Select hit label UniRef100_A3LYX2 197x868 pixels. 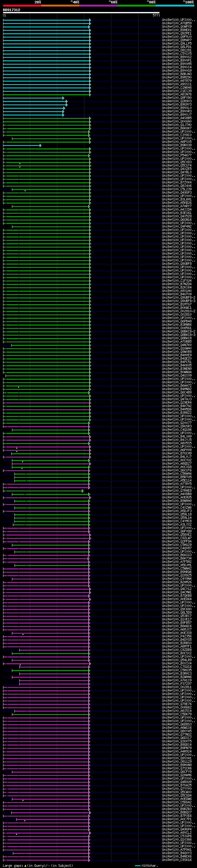coord(177,524)
